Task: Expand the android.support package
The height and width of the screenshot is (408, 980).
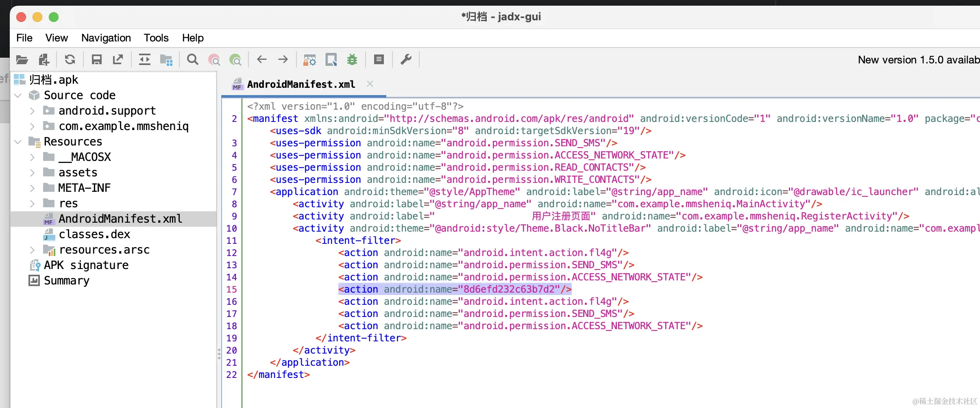Action: (33, 111)
